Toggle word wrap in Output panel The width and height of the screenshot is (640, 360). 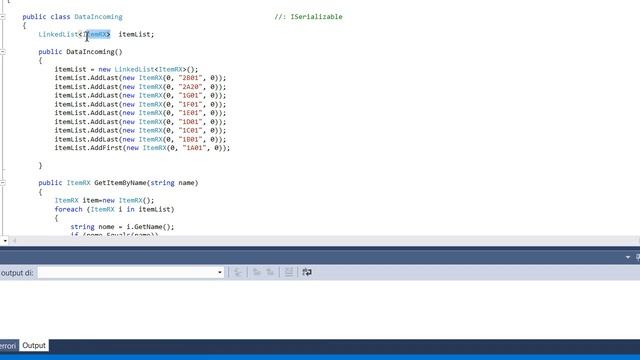(x=307, y=272)
